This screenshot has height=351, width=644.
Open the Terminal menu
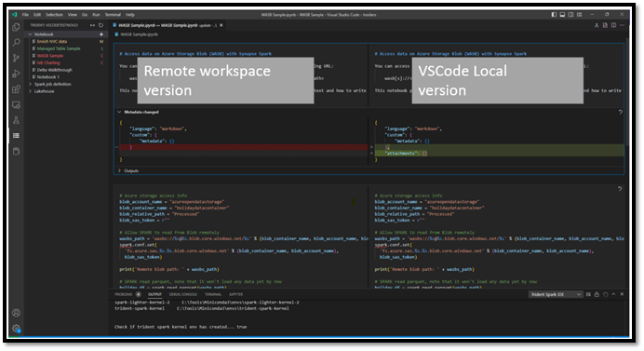[x=113, y=14]
